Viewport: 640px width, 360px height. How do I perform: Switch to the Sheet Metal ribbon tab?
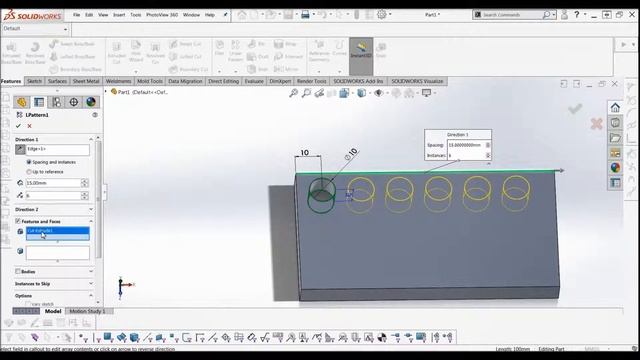coord(86,81)
